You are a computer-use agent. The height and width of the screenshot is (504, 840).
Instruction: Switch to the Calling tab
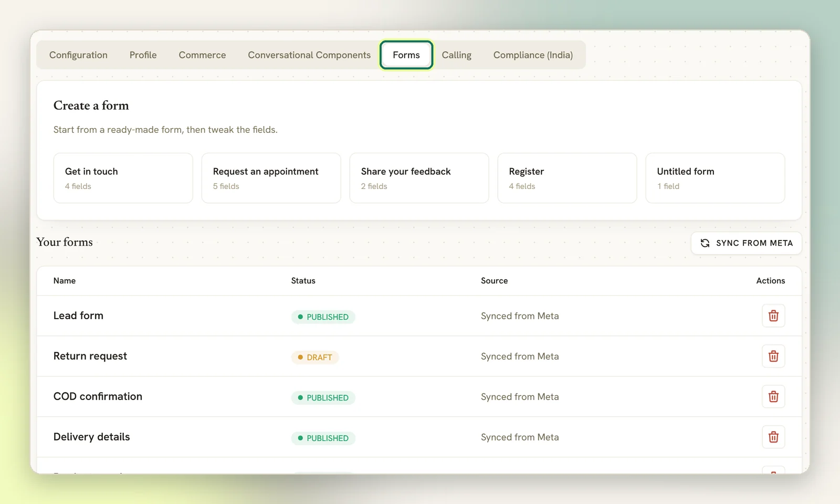(x=456, y=55)
